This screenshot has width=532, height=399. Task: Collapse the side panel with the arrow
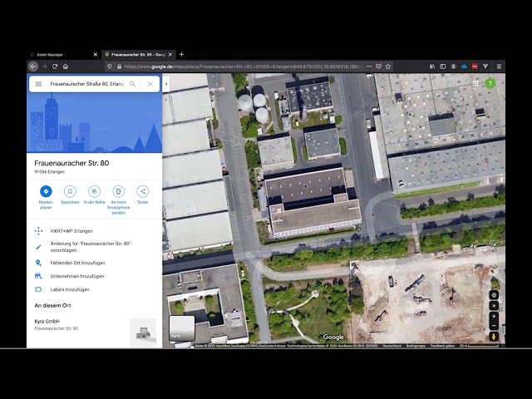tap(166, 84)
